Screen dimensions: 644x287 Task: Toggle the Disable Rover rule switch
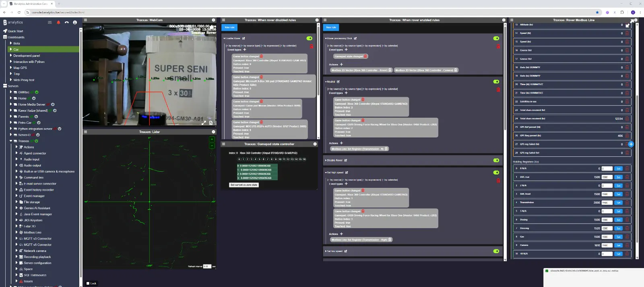[x=496, y=160]
